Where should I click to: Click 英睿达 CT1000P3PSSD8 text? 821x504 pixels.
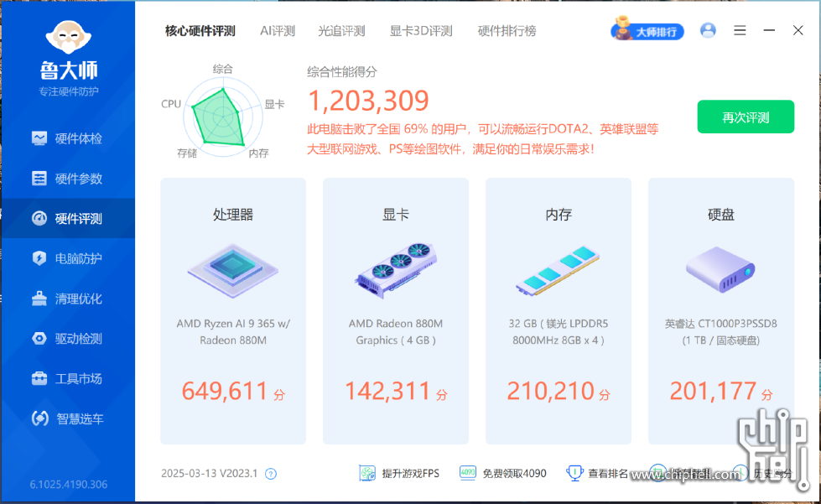tap(721, 332)
